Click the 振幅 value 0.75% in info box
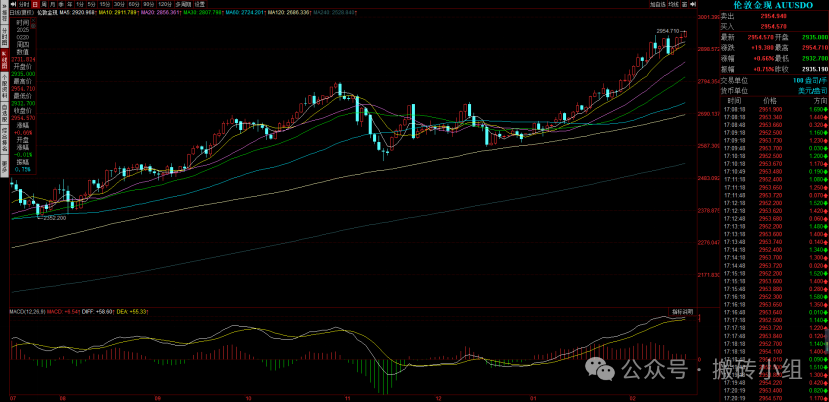Image resolution: width=829 pixels, height=402 pixels. pos(23,169)
